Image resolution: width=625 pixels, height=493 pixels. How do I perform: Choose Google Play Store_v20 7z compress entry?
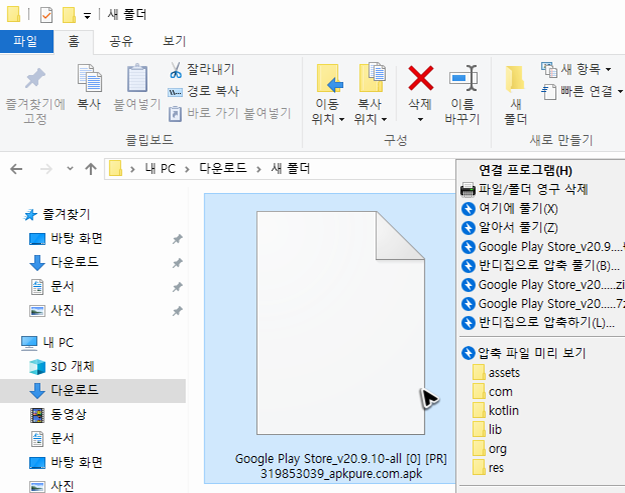542,304
